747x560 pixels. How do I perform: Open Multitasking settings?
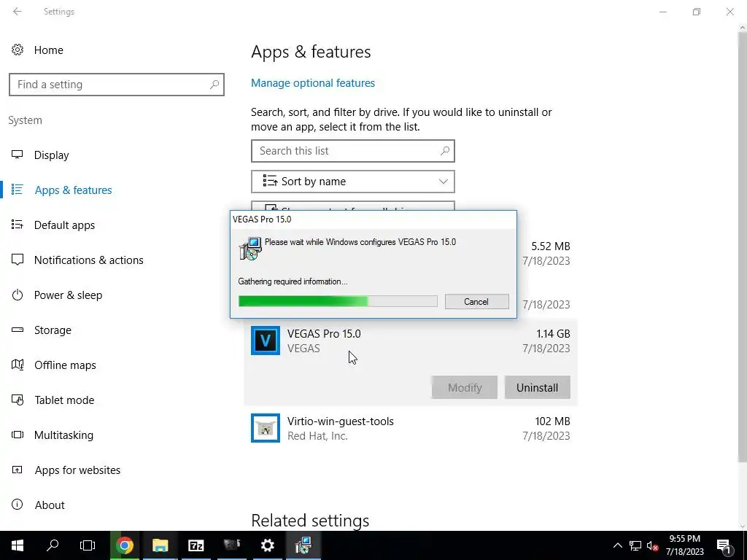(64, 435)
